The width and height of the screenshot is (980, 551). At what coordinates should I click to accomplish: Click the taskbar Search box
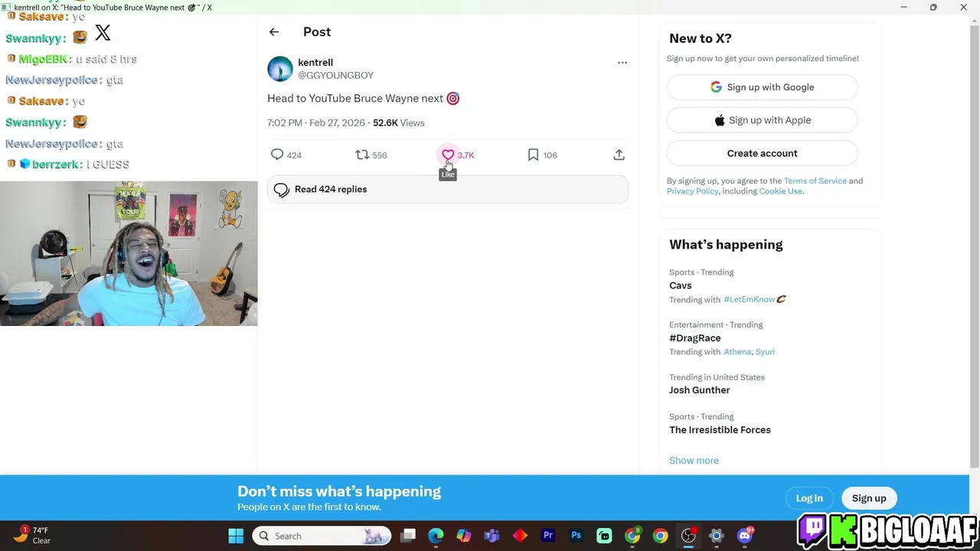[322, 536]
